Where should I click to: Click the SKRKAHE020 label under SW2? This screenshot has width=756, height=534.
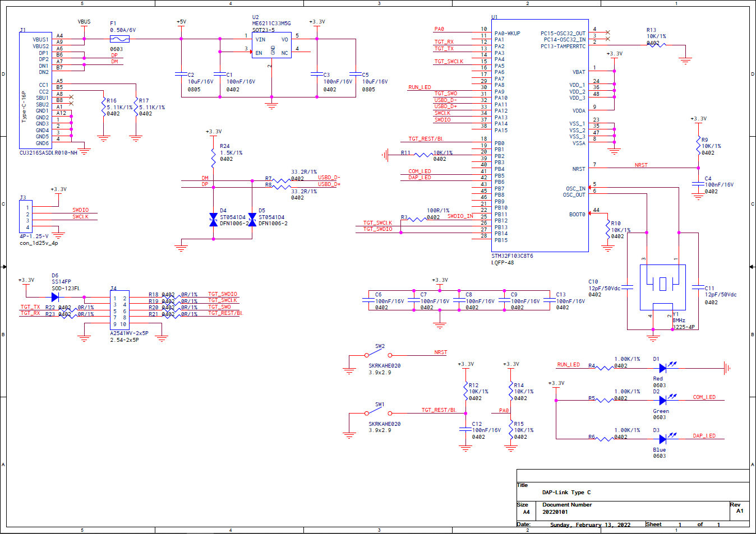[385, 366]
